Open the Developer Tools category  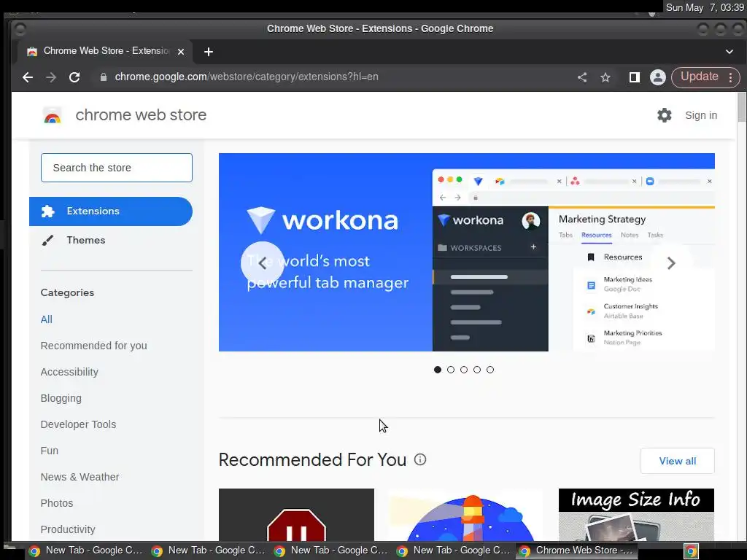[x=78, y=424]
